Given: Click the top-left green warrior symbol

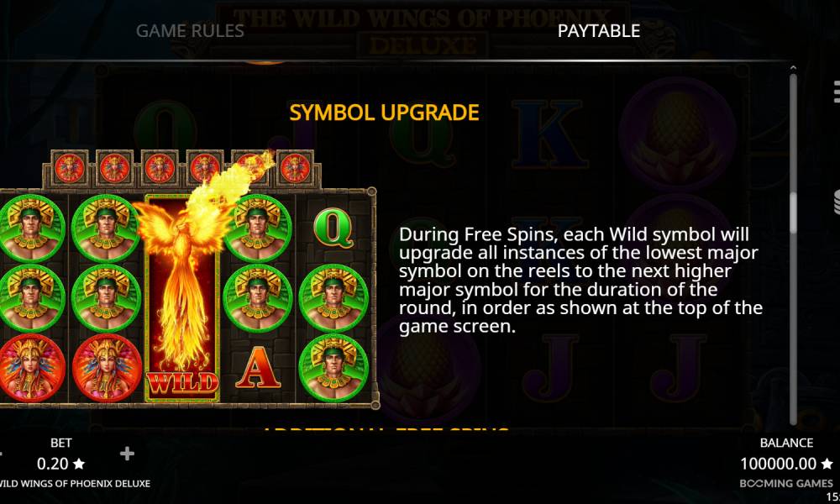Looking at the screenshot, I should (x=32, y=228).
